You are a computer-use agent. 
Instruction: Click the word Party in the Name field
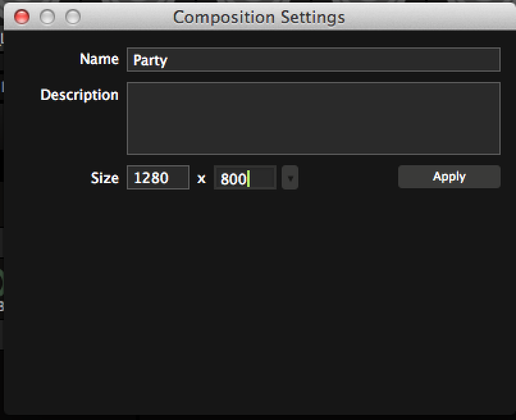point(150,61)
